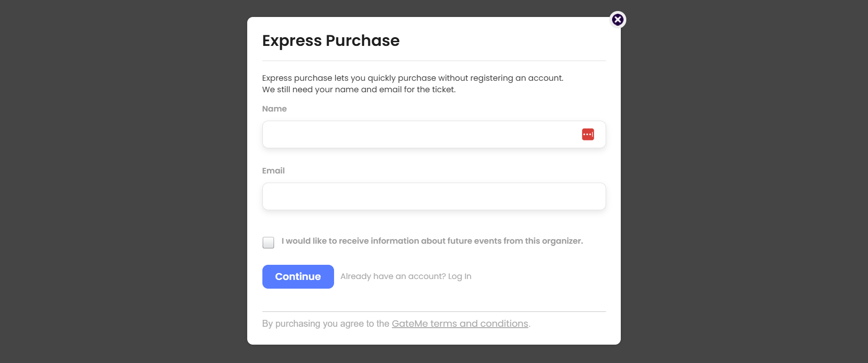Click the "Already have an account?" text
The height and width of the screenshot is (363, 868).
point(393,276)
